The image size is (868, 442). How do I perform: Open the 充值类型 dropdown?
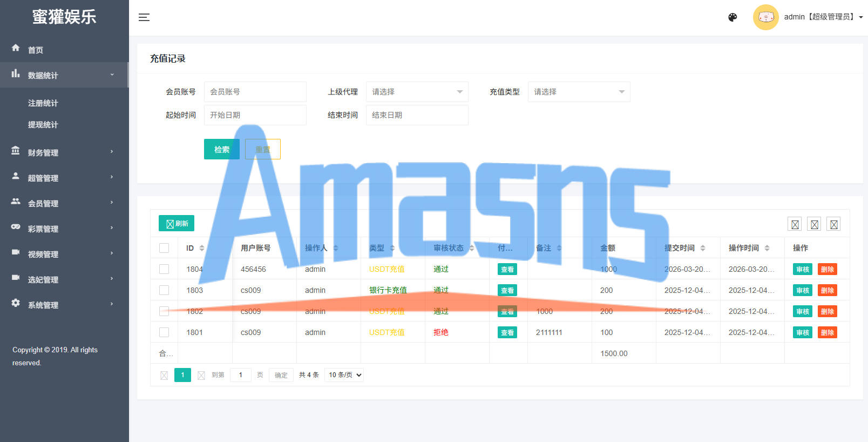click(x=579, y=92)
